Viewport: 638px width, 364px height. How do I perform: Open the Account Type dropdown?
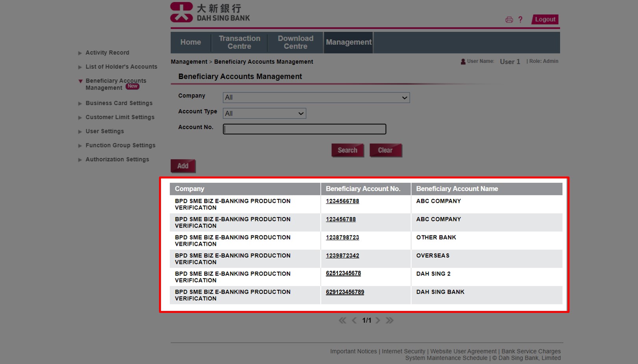264,114
